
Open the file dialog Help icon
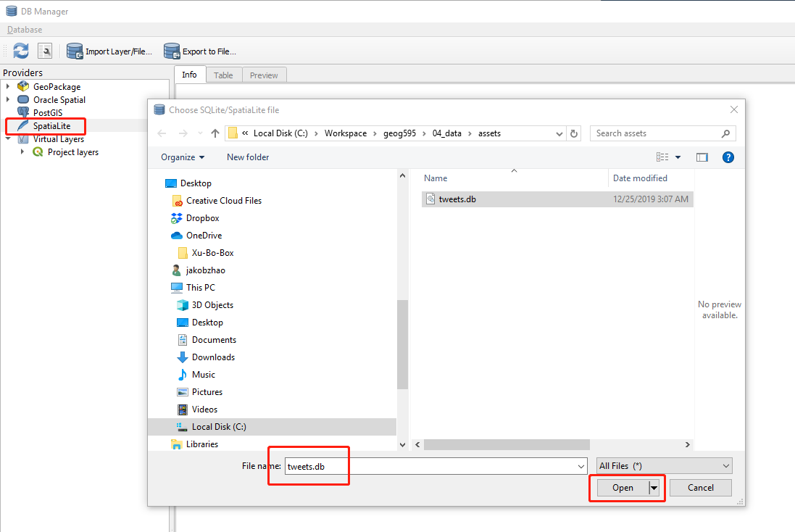pyautogui.click(x=728, y=157)
